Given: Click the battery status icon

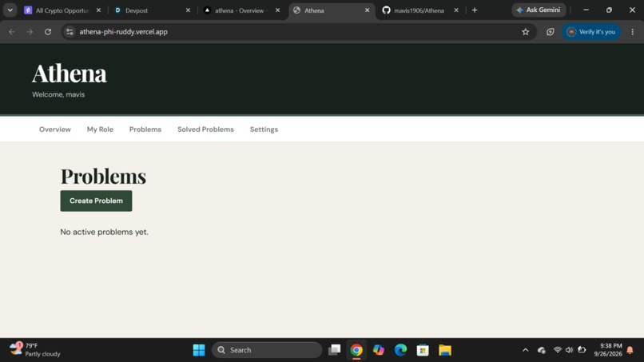Looking at the screenshot, I should (x=582, y=350).
